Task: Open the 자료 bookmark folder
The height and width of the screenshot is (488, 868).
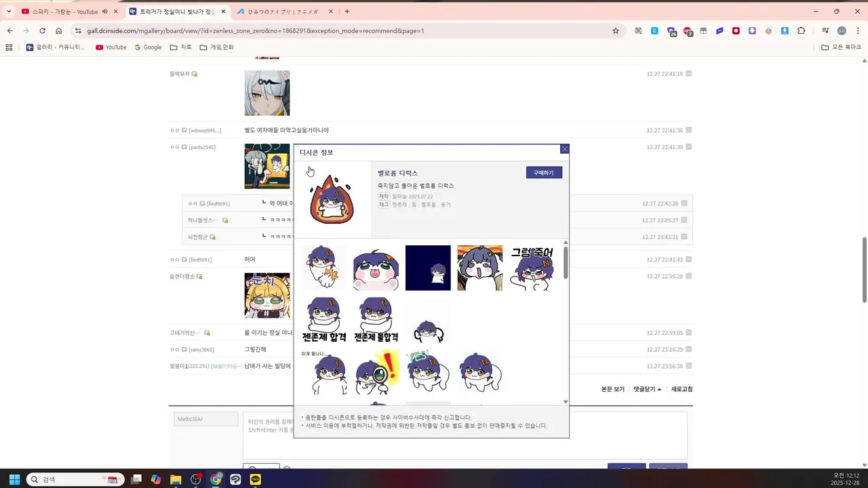Action: click(180, 47)
